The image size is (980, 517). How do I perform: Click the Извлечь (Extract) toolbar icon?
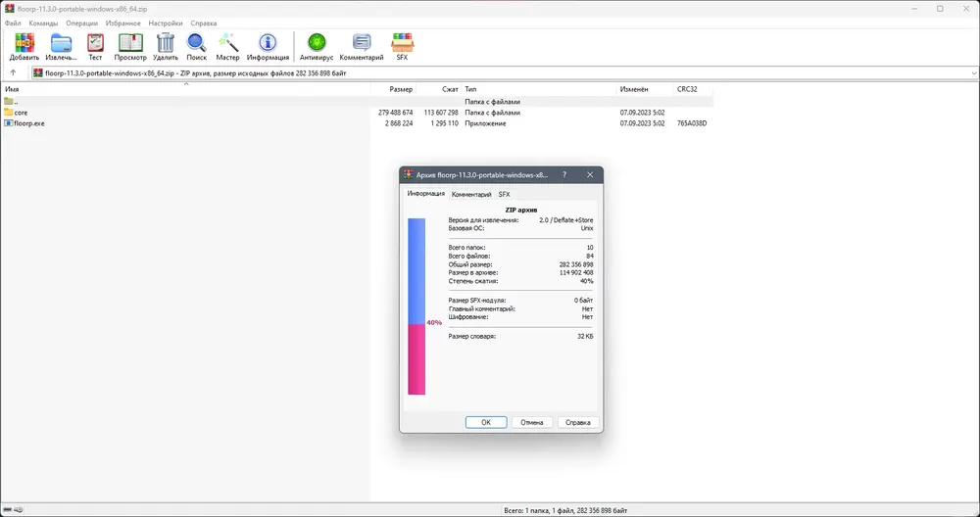(61, 47)
